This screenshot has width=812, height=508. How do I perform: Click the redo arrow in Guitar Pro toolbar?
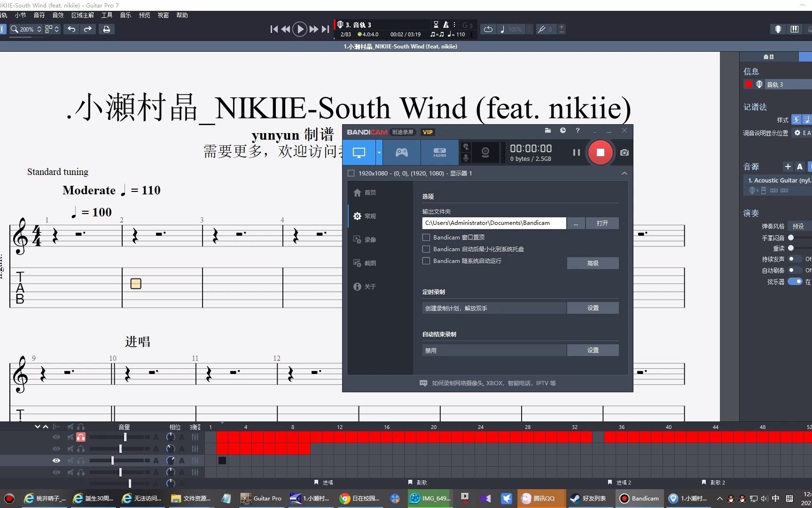(88, 29)
